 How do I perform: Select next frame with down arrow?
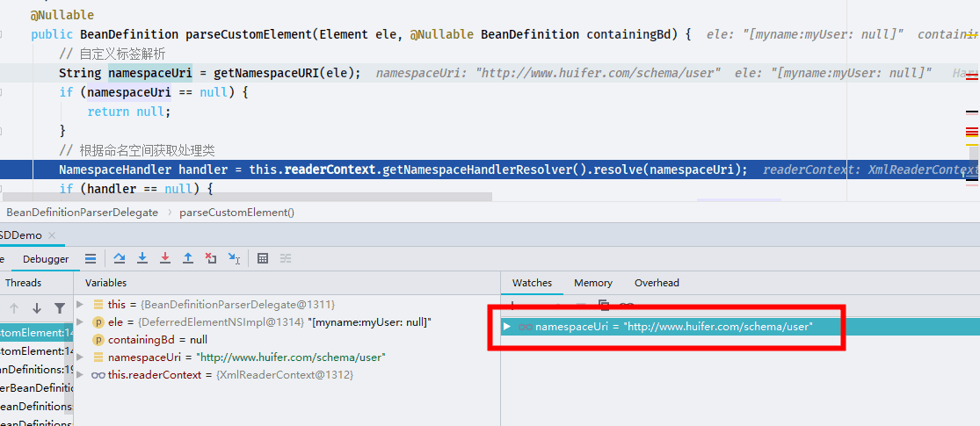click(x=37, y=308)
